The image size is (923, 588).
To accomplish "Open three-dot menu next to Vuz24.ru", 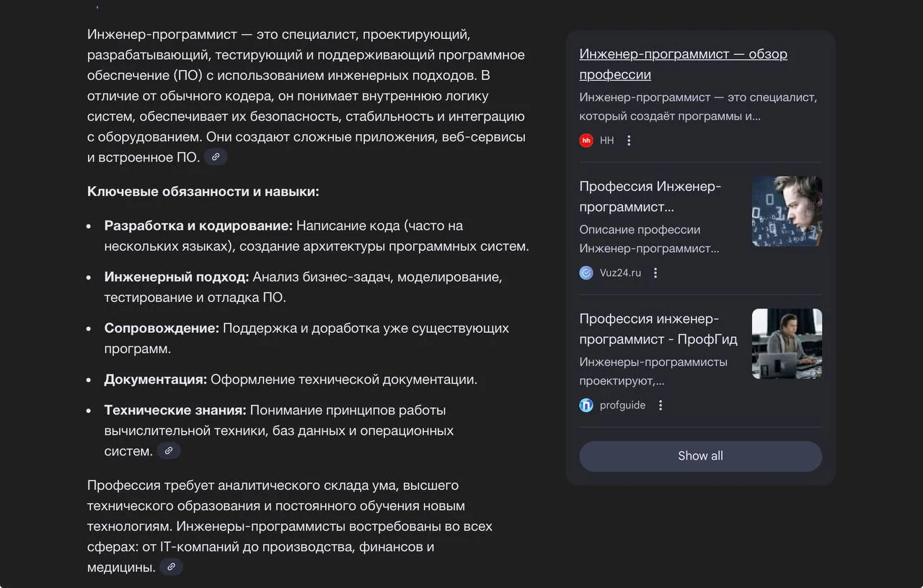I will click(655, 272).
